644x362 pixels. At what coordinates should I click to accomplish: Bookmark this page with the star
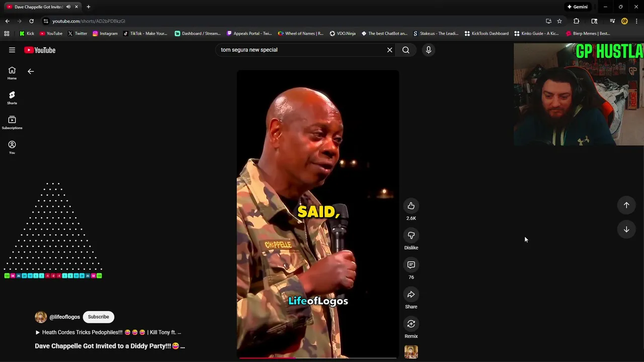click(559, 21)
